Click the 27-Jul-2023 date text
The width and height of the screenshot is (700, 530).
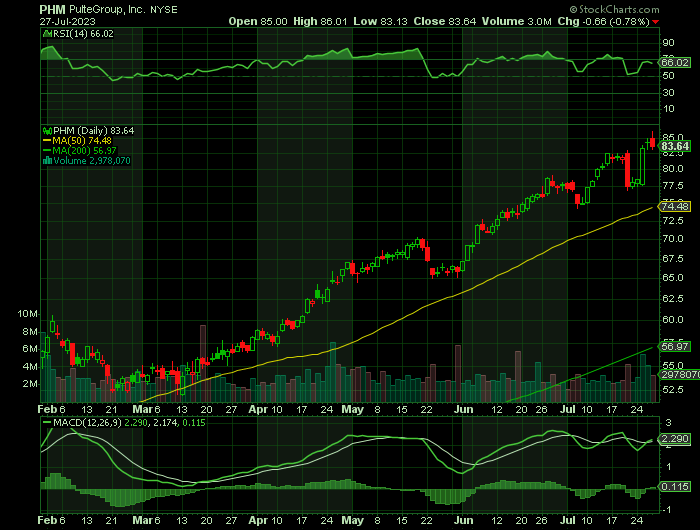click(67, 21)
